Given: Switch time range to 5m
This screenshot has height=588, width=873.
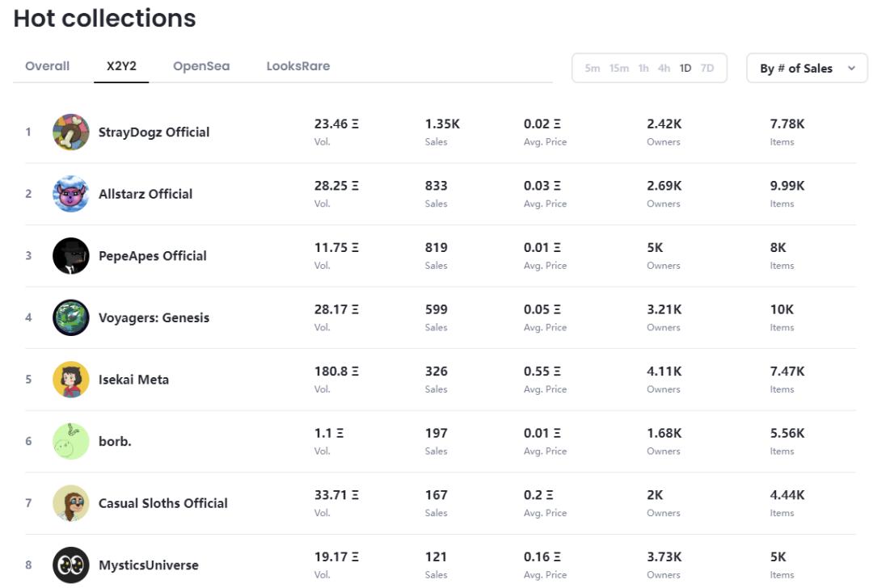Looking at the screenshot, I should click(593, 69).
